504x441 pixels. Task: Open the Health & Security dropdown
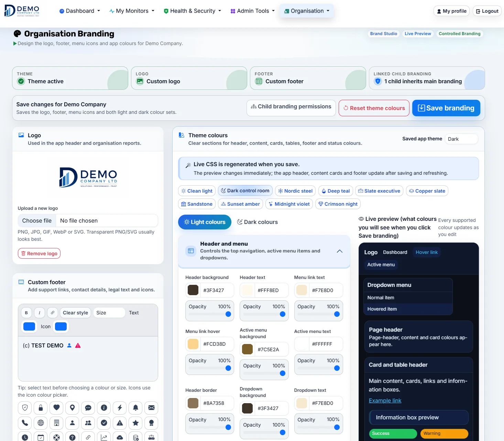tap(193, 11)
